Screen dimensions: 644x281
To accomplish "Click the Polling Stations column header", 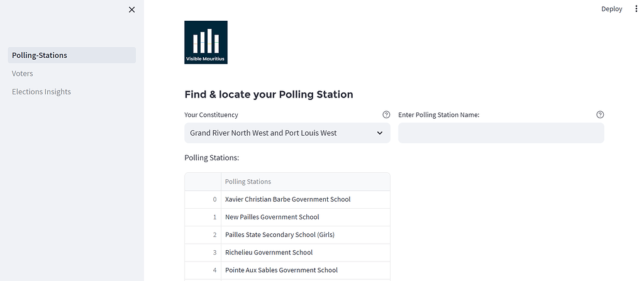I will [x=248, y=182].
